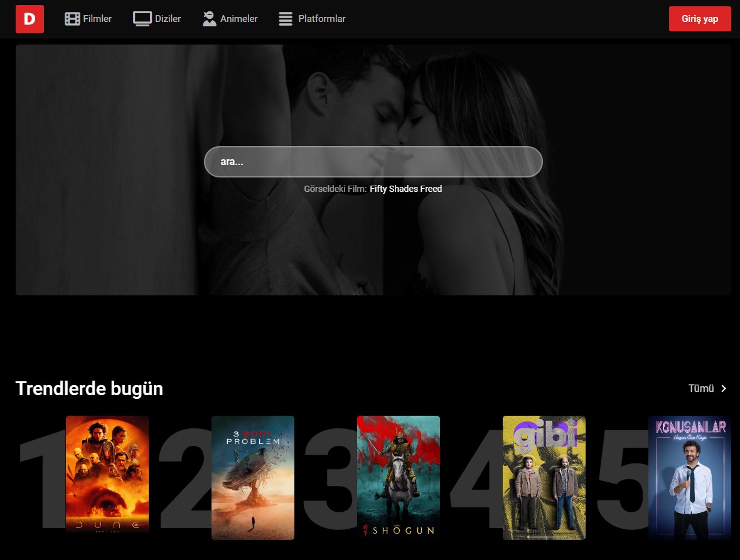Click the stacked lines icon beside Platformlar
The height and width of the screenshot is (560, 740).
point(286,19)
